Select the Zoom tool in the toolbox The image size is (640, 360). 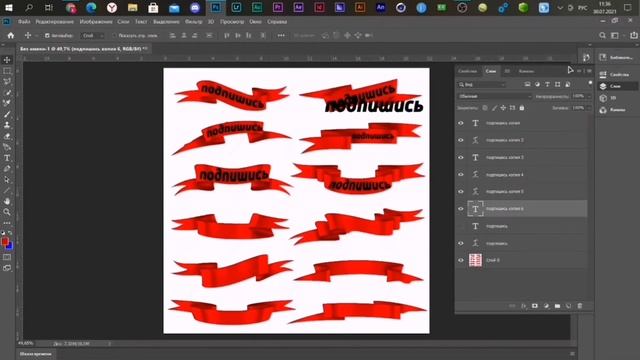pyautogui.click(x=7, y=212)
